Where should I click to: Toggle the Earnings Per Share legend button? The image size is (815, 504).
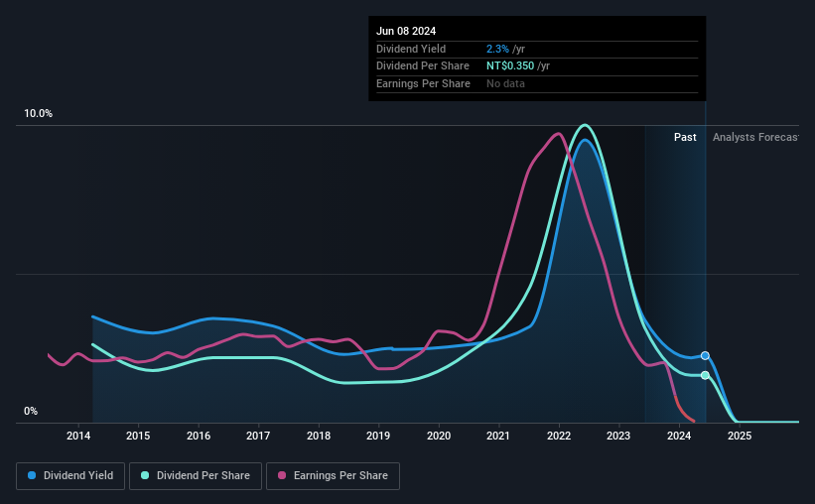coord(333,476)
